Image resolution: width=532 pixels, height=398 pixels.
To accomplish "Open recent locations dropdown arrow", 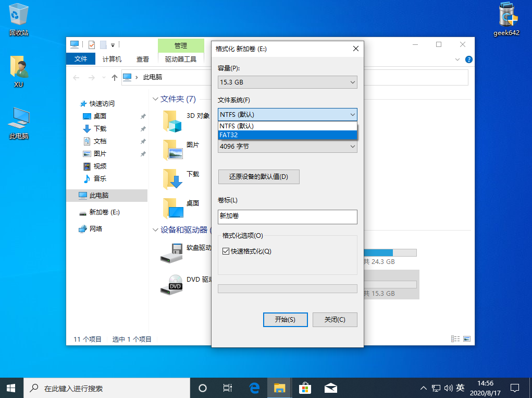I will click(104, 78).
